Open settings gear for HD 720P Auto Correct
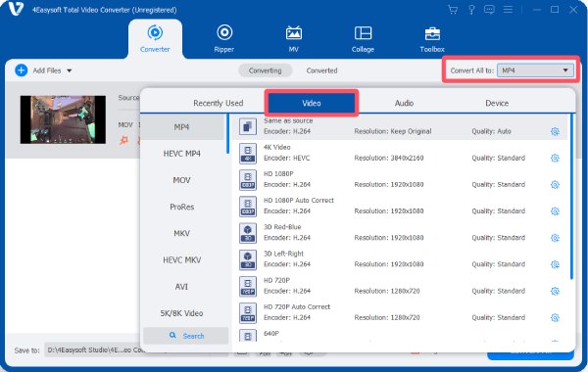The height and width of the screenshot is (372, 588). click(555, 318)
